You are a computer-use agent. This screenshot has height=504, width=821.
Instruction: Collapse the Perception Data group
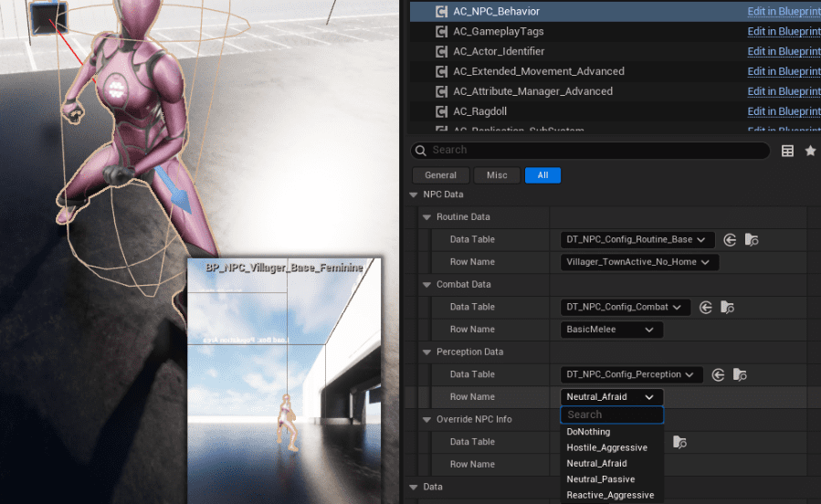[x=426, y=352]
